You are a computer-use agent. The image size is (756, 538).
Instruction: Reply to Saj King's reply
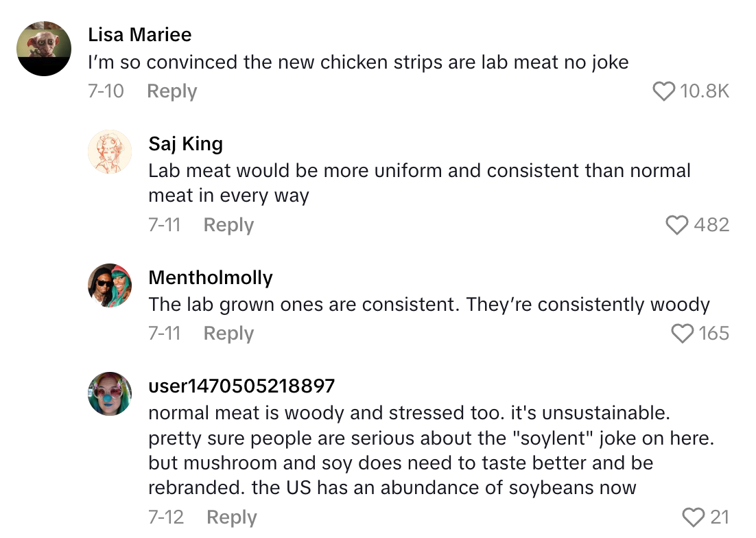[228, 224]
